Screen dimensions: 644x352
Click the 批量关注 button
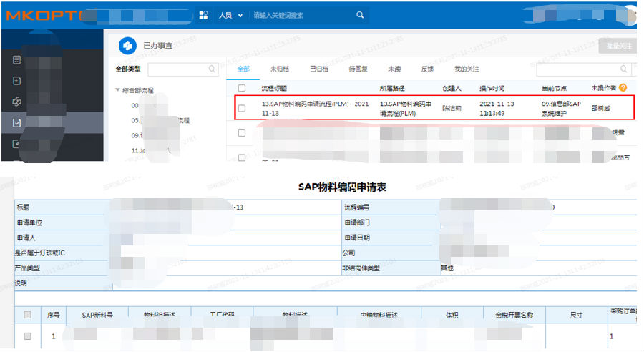coord(618,46)
